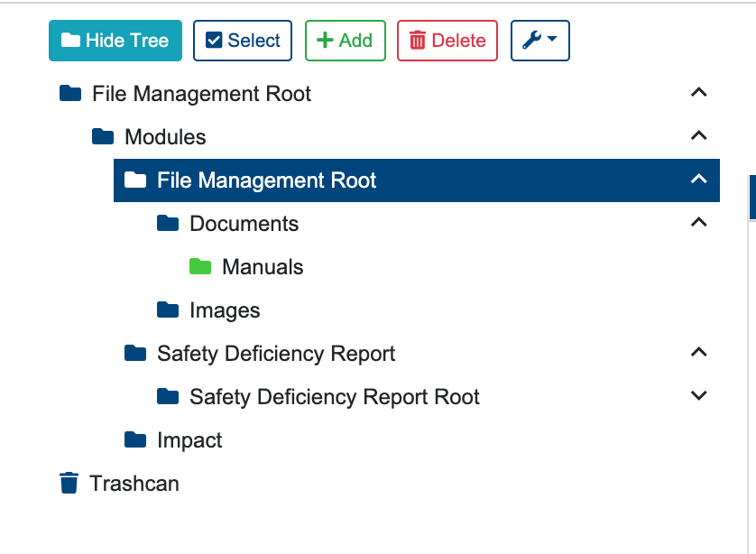
Task: Select the outermost File Management Root label
Action: tap(201, 94)
